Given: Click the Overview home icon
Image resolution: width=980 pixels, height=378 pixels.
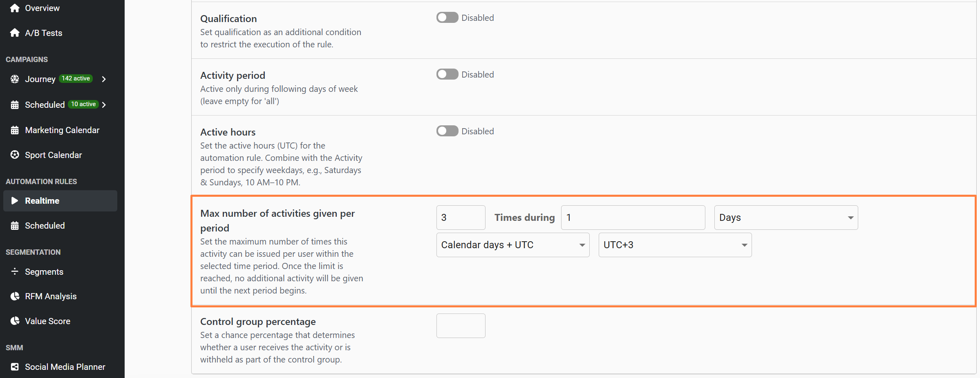Looking at the screenshot, I should 15,8.
